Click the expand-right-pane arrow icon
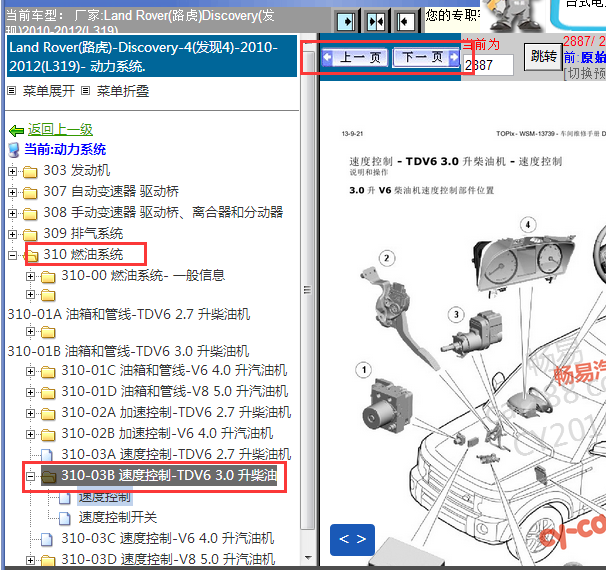This screenshot has width=606, height=570. [346, 21]
